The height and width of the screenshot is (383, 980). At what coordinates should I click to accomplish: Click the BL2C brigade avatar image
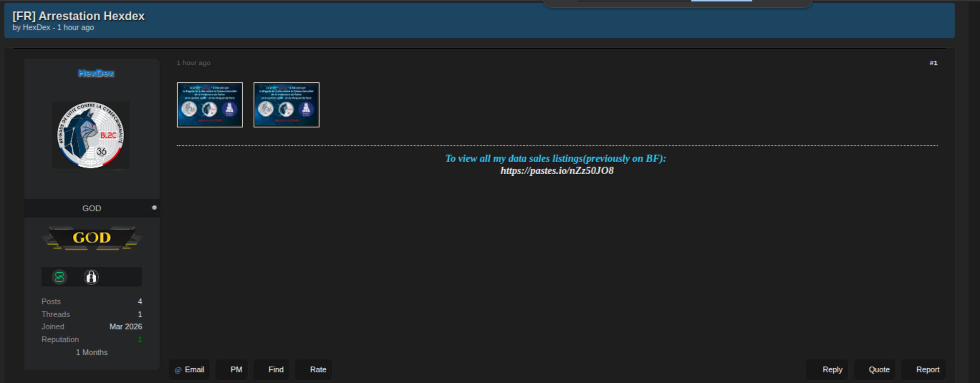(x=91, y=135)
